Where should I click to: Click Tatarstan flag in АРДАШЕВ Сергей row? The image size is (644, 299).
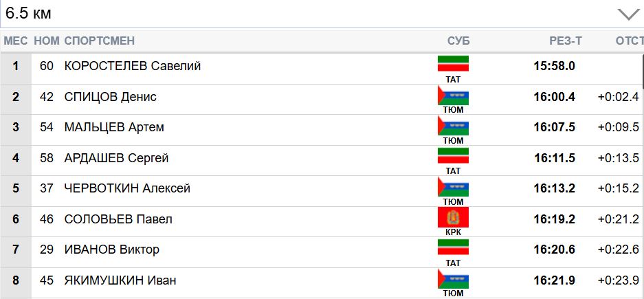(453, 155)
